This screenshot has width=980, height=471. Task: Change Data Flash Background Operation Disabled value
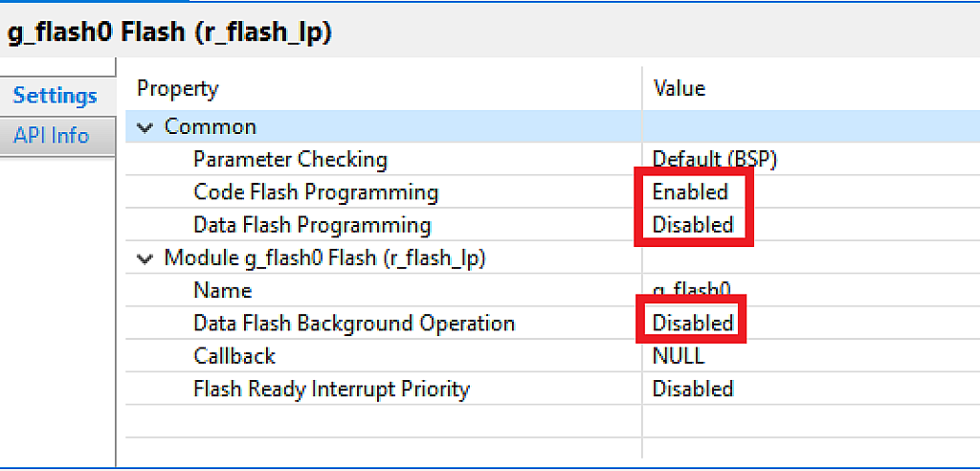pos(693,323)
